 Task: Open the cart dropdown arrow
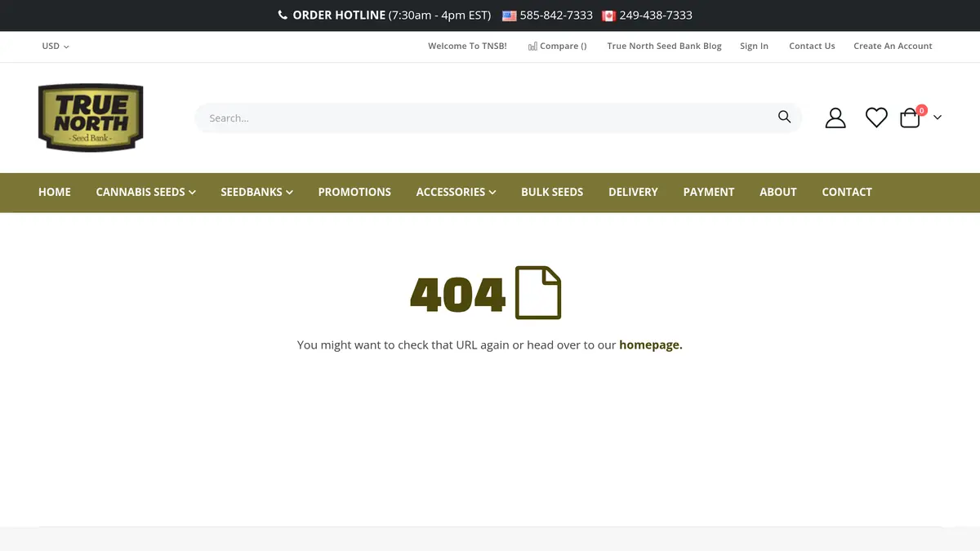(x=938, y=118)
